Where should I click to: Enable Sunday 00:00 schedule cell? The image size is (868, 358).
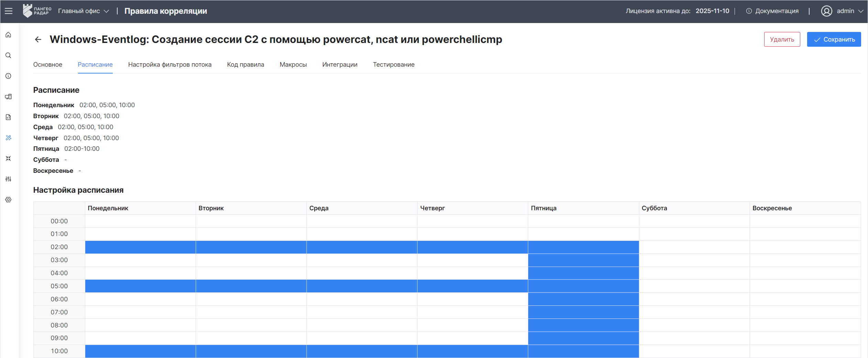805,221
